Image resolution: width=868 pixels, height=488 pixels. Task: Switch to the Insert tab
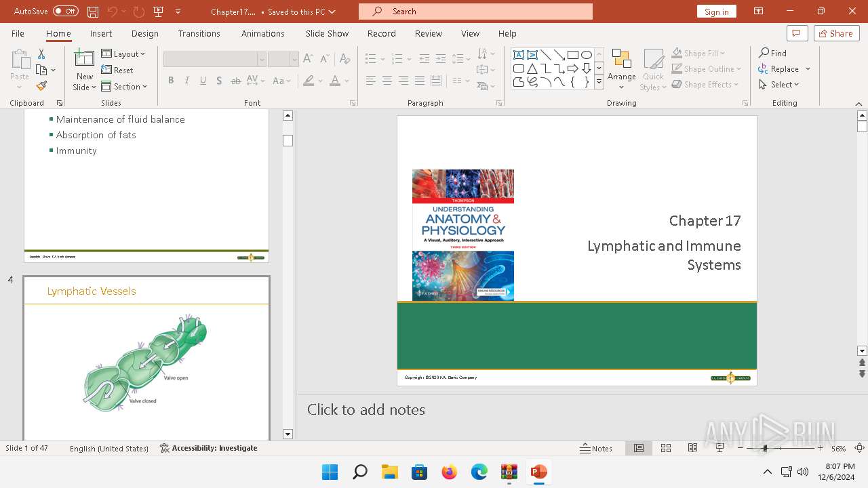[x=101, y=33]
